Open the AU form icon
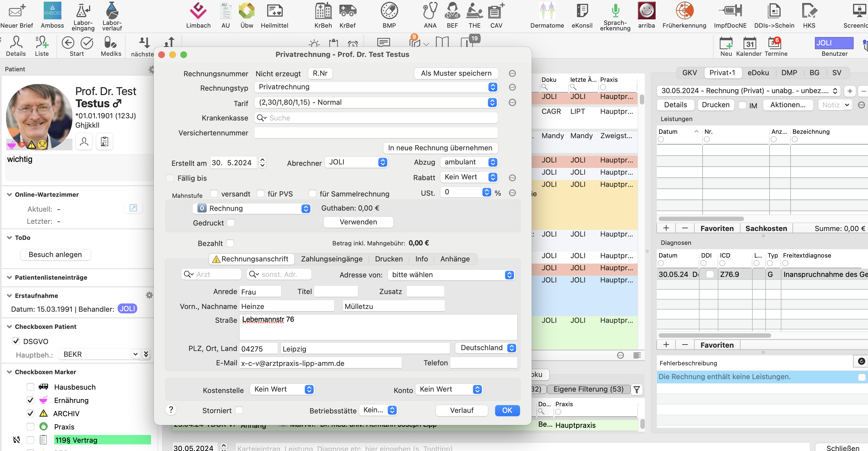 [x=225, y=15]
